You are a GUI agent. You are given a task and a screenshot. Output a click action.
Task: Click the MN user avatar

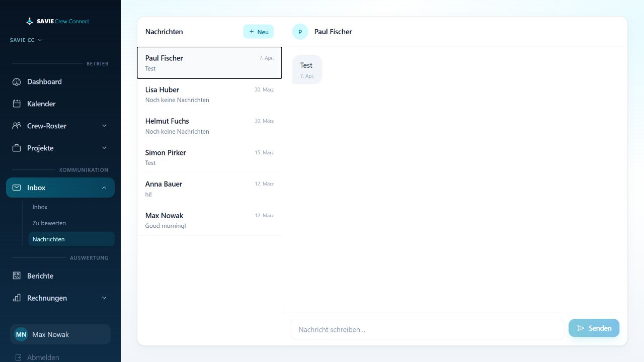21,334
